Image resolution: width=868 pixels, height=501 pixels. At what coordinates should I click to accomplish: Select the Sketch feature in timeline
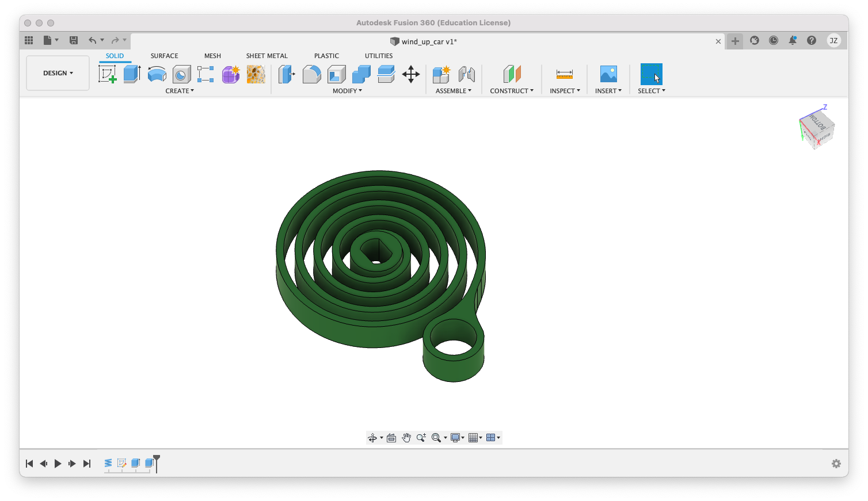coord(121,463)
